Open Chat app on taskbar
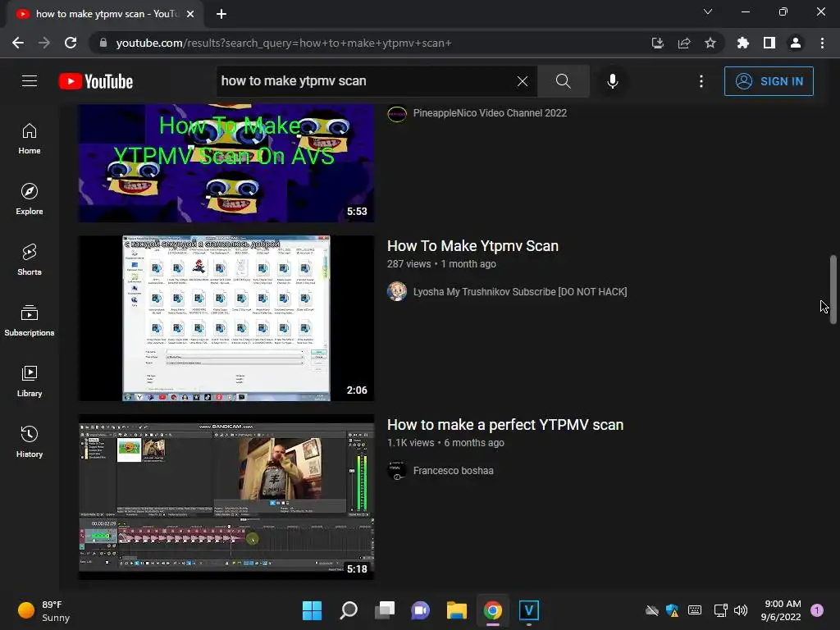The height and width of the screenshot is (630, 840). pyautogui.click(x=421, y=610)
